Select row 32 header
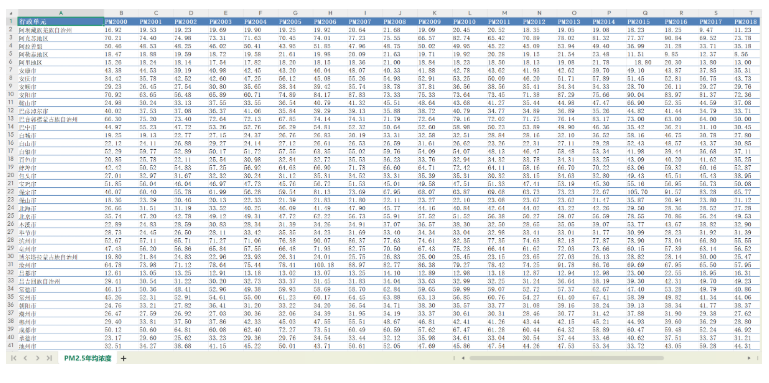The height and width of the screenshot is (383, 769). pyautogui.click(x=11, y=273)
